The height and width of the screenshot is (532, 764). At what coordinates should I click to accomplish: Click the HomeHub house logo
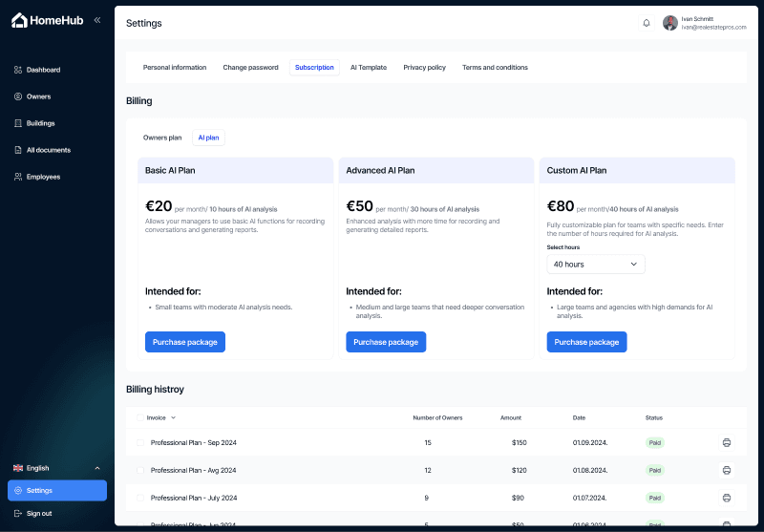[19, 20]
